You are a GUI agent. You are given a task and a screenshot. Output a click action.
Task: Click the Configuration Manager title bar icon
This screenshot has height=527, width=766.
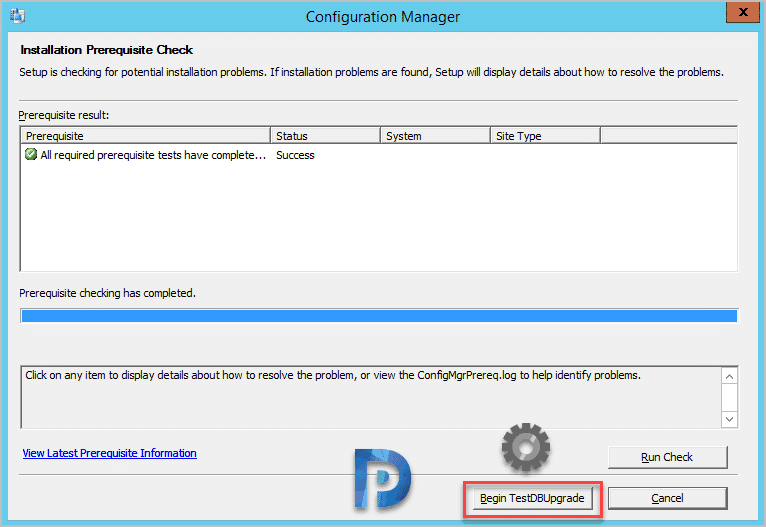tap(17, 16)
